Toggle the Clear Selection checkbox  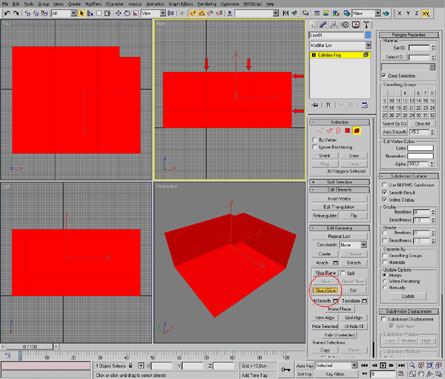click(384, 76)
